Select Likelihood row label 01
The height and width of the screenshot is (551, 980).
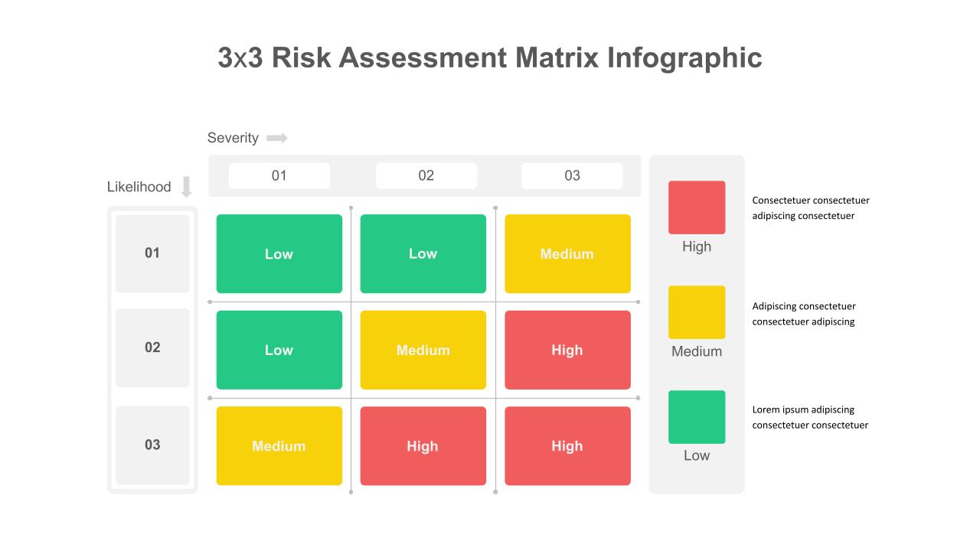tap(152, 253)
